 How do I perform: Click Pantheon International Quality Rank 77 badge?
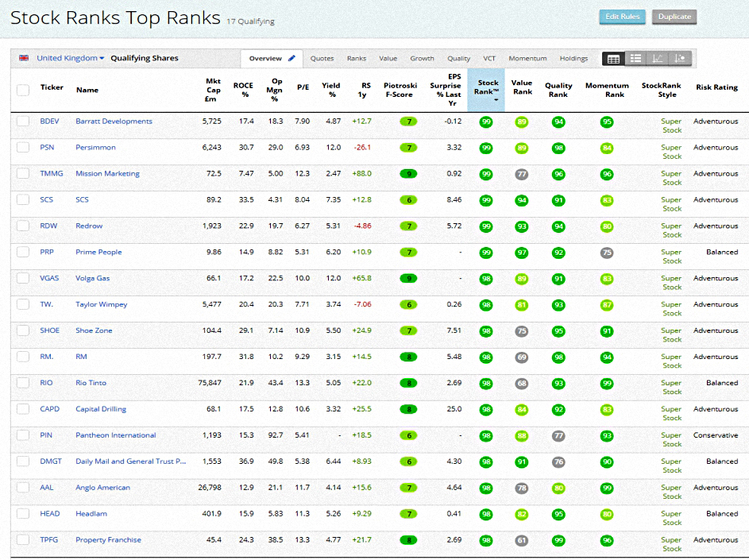tap(558, 436)
